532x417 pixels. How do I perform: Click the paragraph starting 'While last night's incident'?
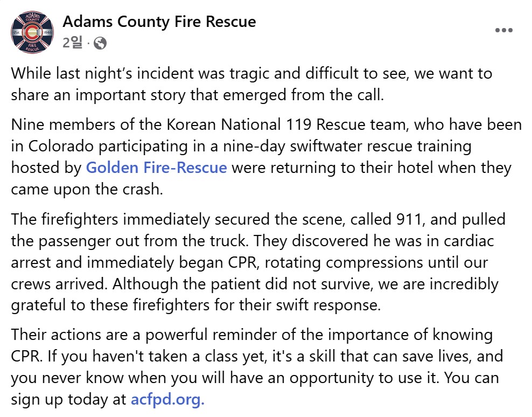251,84
